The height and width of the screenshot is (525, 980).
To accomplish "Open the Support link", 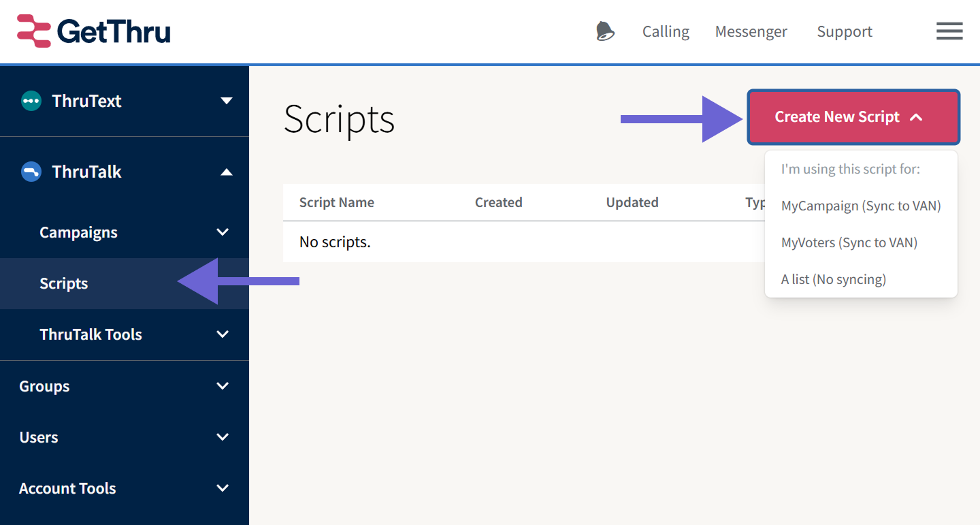I will click(845, 31).
